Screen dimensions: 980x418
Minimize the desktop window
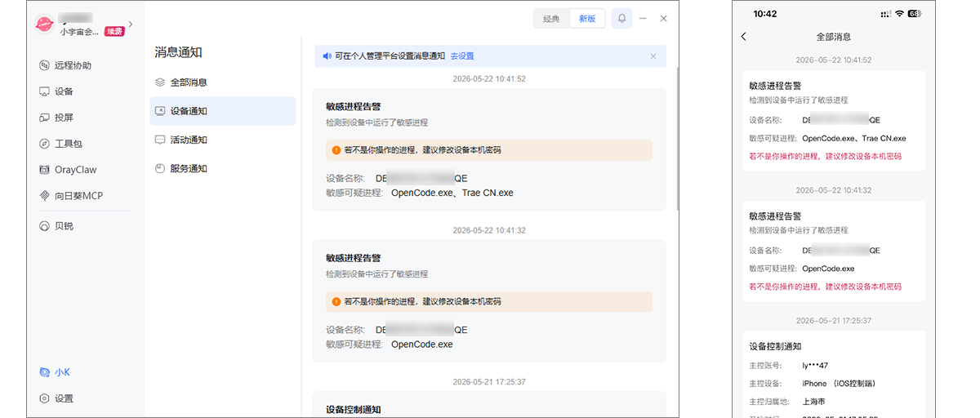point(644,18)
